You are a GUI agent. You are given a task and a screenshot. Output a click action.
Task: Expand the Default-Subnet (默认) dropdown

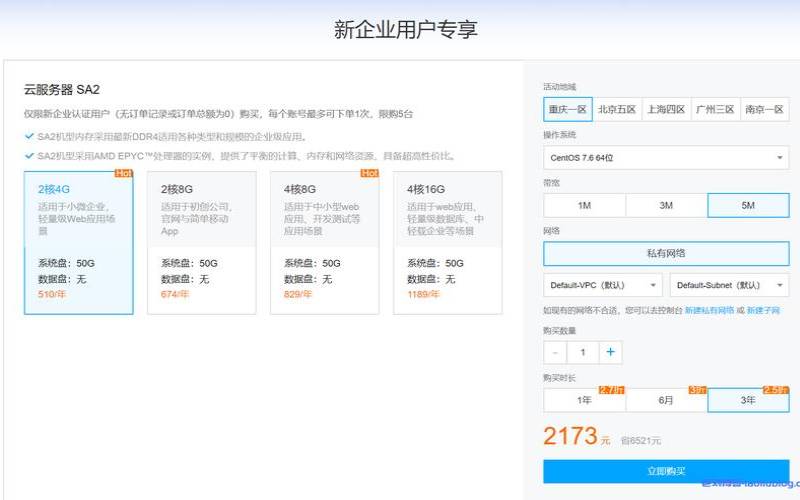[729, 285]
